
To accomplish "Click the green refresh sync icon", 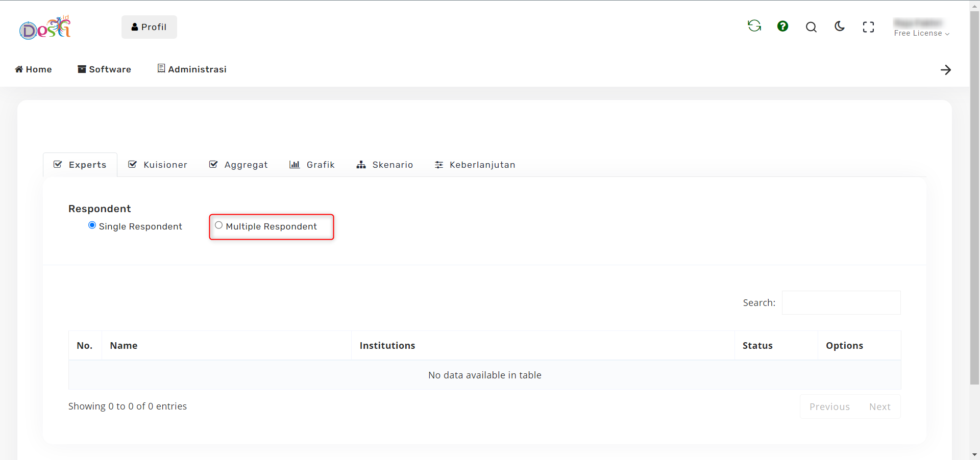I will pos(754,26).
